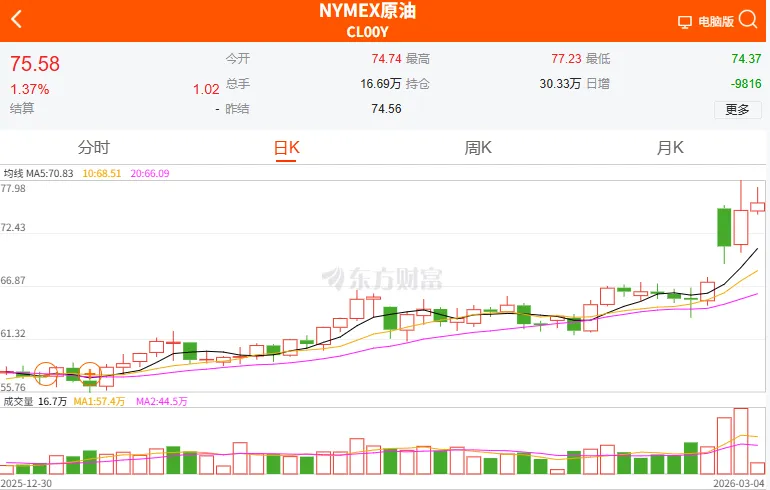
Task: Click the lowest price 74.37
Action: pyautogui.click(x=746, y=59)
